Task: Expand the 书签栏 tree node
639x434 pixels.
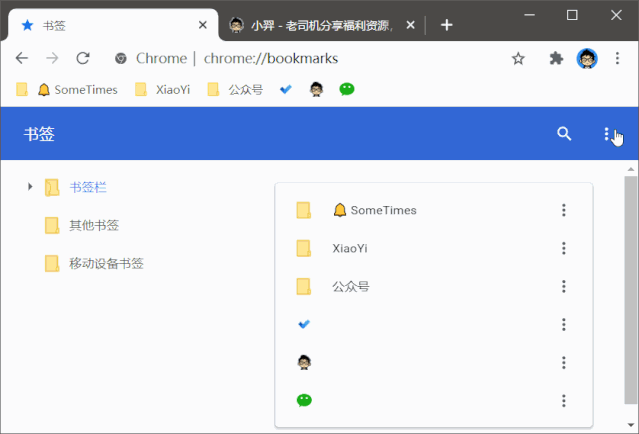Action: point(30,187)
